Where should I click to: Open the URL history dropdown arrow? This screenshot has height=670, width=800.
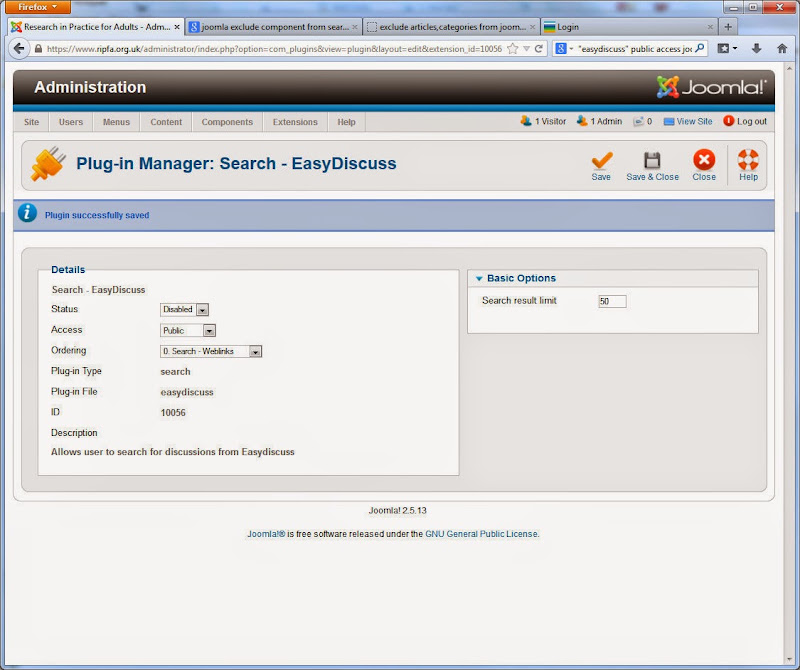pyautogui.click(x=527, y=48)
